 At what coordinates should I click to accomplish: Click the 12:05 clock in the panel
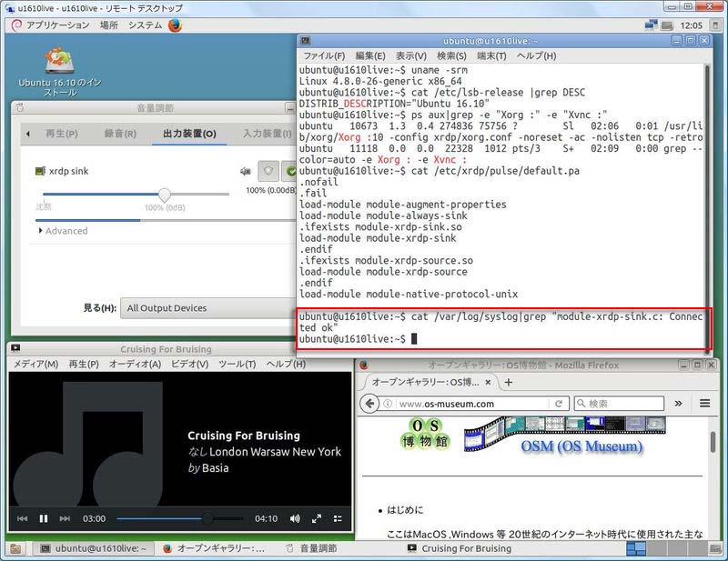pos(691,25)
